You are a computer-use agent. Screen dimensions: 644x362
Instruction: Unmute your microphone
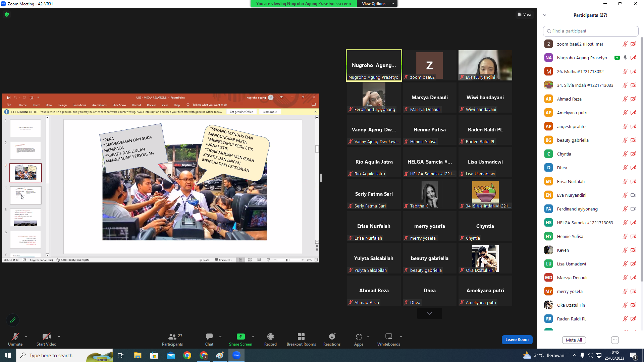tap(15, 339)
